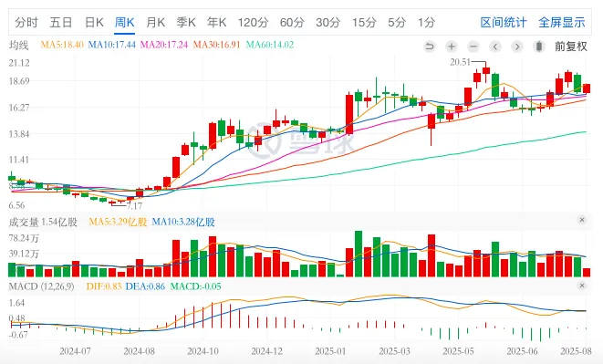Click the 均线 moving average label

click(x=18, y=45)
